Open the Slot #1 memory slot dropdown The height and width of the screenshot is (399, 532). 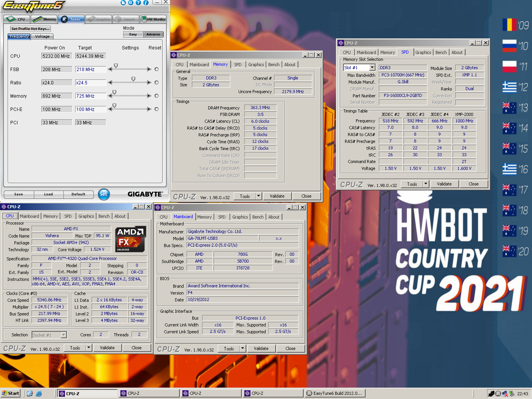point(372,68)
